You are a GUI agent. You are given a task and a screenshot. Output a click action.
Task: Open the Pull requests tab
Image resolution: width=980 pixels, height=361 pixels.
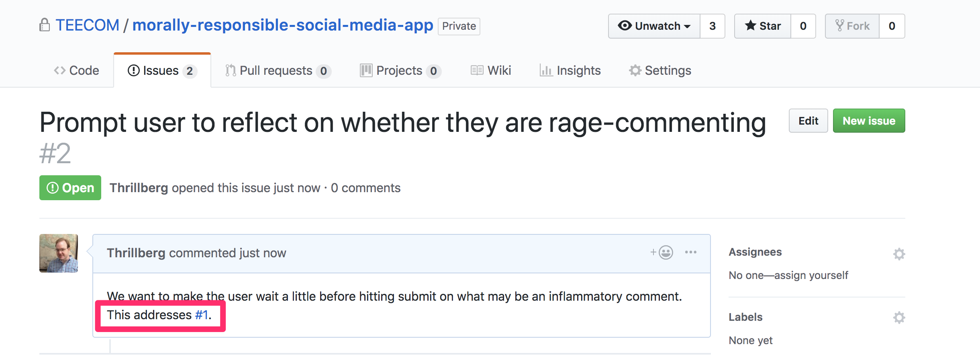tap(278, 70)
